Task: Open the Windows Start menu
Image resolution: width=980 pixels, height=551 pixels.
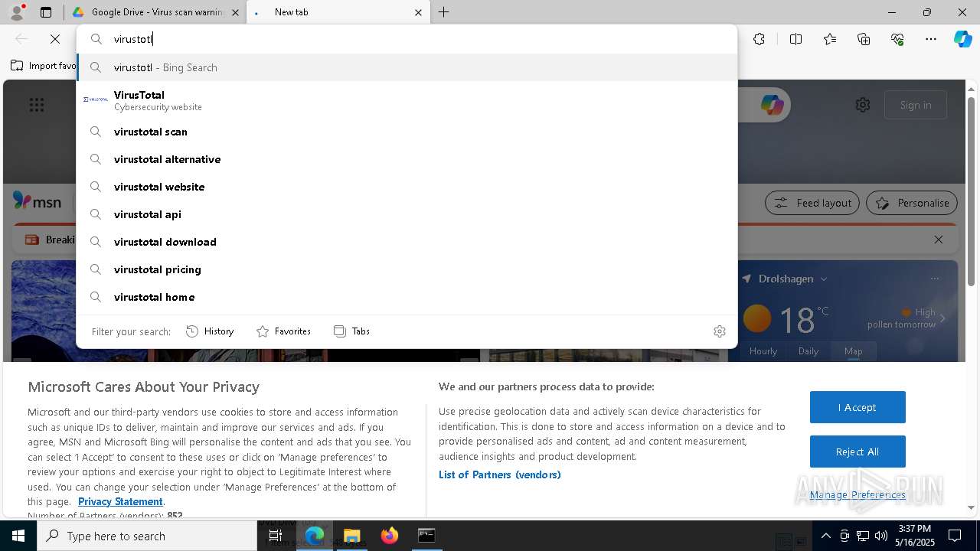Action: pyautogui.click(x=18, y=536)
